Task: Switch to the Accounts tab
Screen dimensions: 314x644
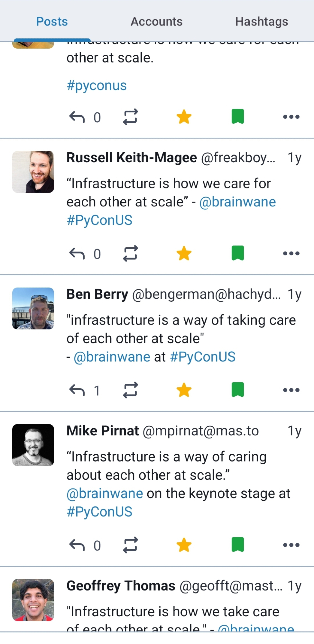Action: click(157, 22)
